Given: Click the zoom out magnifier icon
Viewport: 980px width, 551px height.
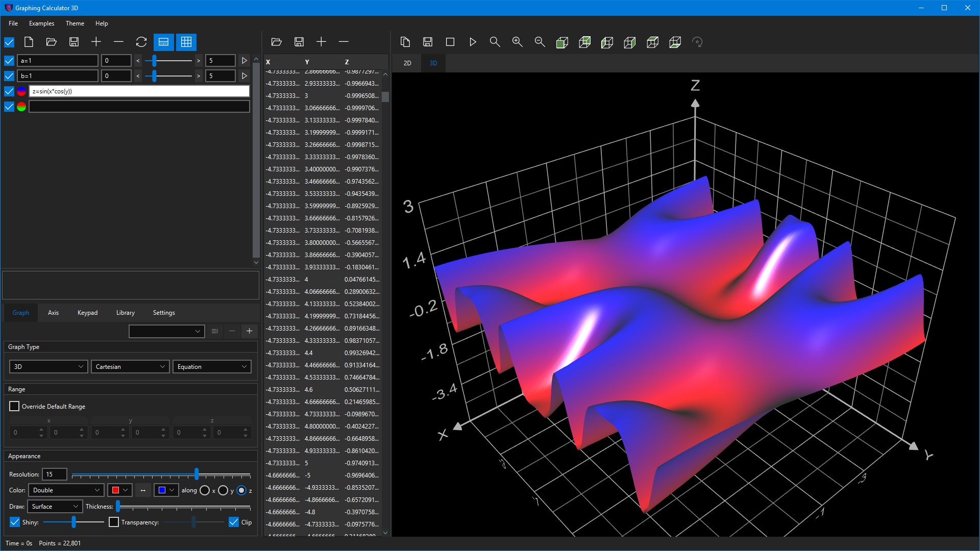Looking at the screenshot, I should point(540,42).
